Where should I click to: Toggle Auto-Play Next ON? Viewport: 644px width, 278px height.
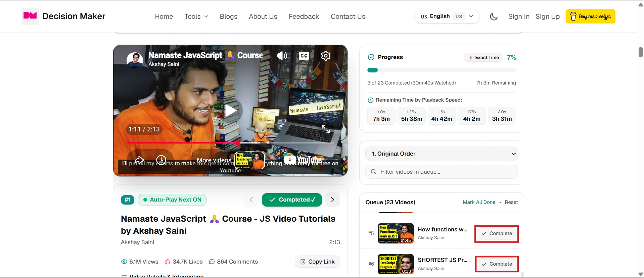pyautogui.click(x=172, y=200)
